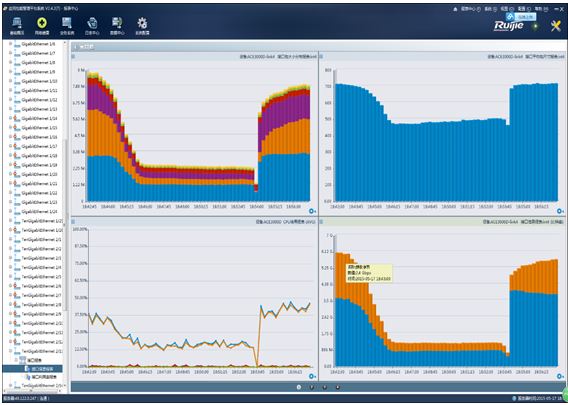Click zoom icon of the orange-blue bar chart

point(560,376)
